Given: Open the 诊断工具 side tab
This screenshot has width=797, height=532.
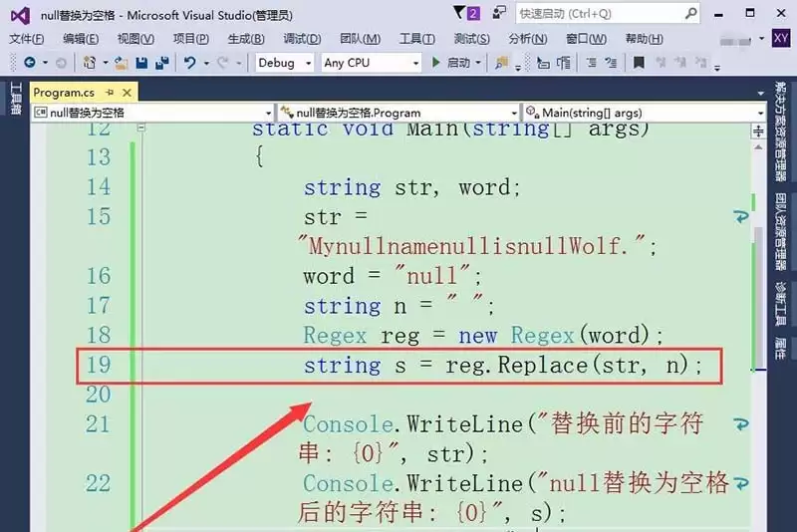Looking at the screenshot, I should click(780, 304).
